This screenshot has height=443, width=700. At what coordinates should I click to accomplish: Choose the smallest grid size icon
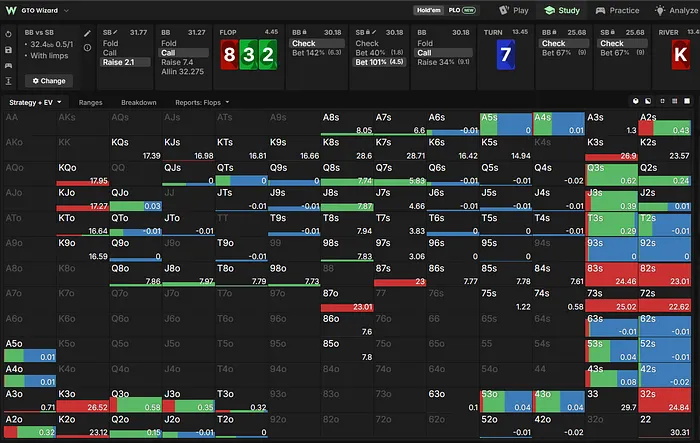click(662, 101)
